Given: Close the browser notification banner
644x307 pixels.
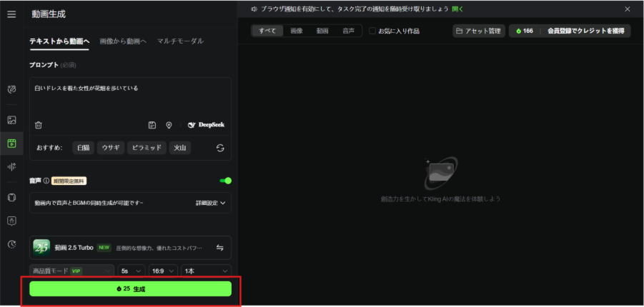Looking at the screenshot, I should (x=627, y=9).
